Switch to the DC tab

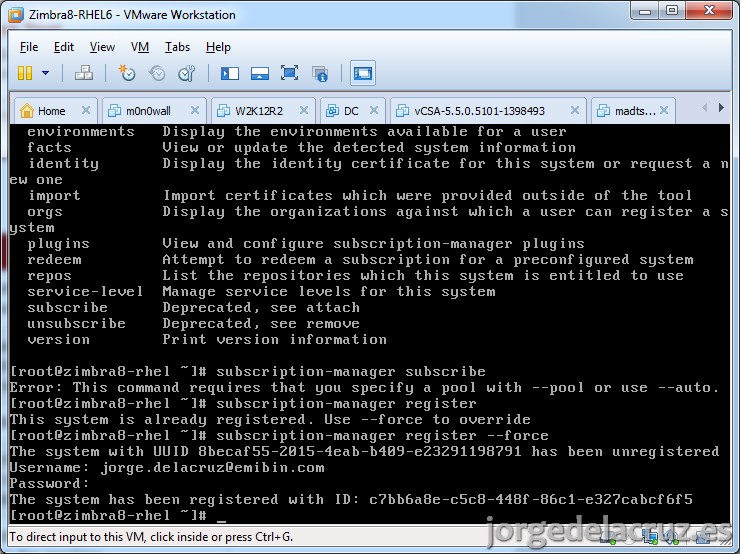351,111
